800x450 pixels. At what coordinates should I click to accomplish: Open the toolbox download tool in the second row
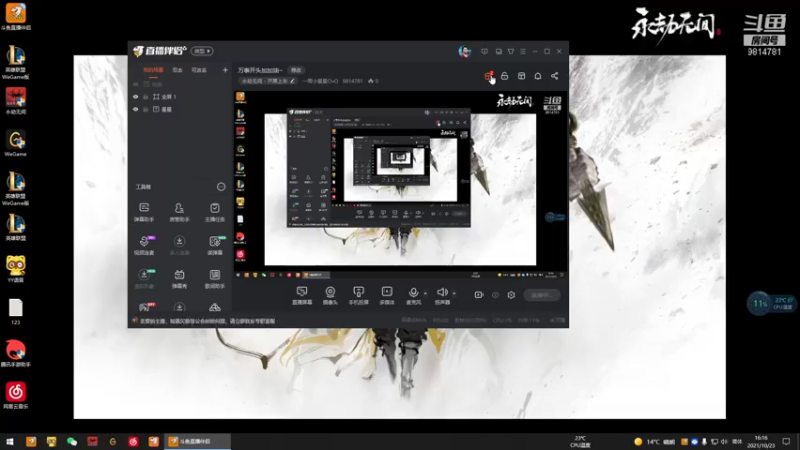tap(179, 245)
